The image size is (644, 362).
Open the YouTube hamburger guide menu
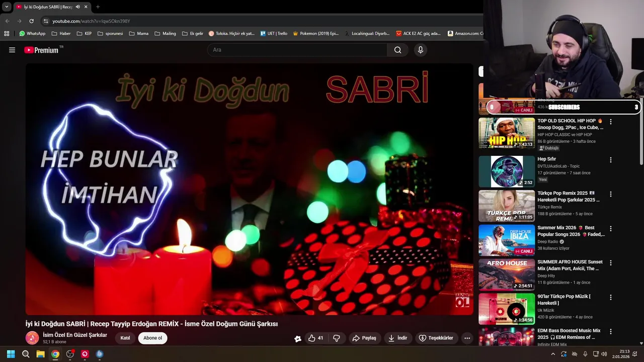[x=12, y=50]
